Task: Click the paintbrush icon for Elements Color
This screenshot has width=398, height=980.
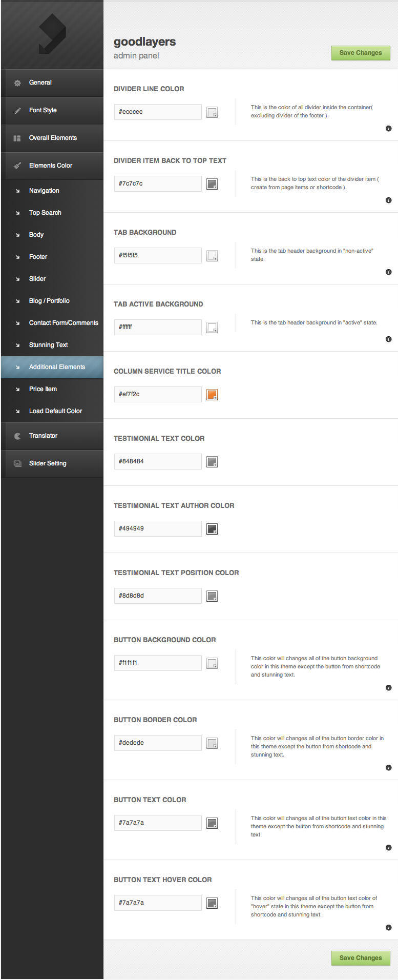Action: click(17, 166)
